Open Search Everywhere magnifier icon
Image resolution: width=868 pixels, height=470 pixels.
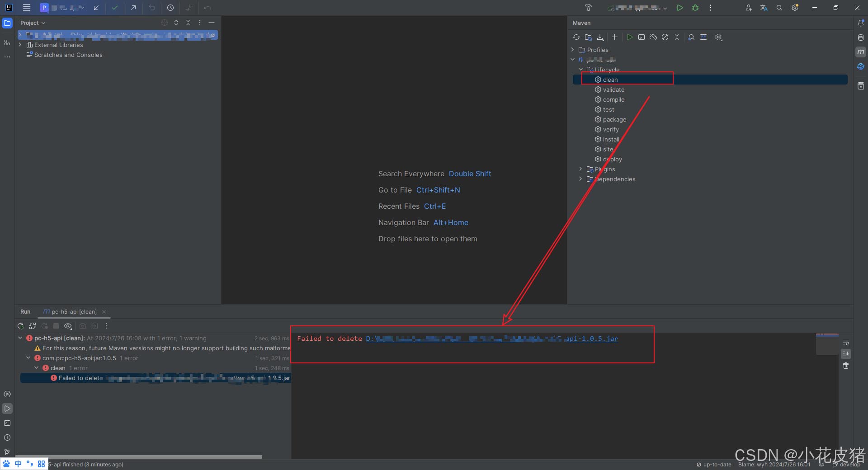coord(779,8)
